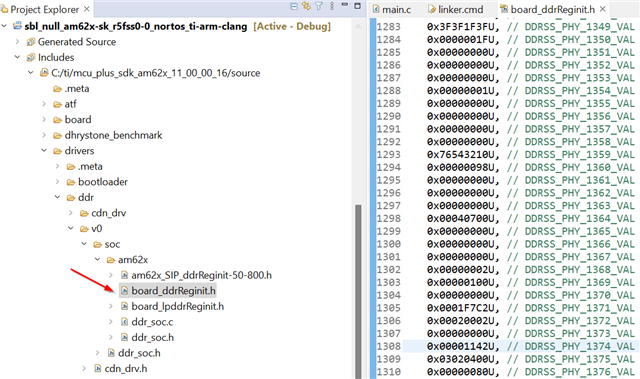Click the atf folder icon
Viewport: 640px width, 379px height.
coord(57,104)
